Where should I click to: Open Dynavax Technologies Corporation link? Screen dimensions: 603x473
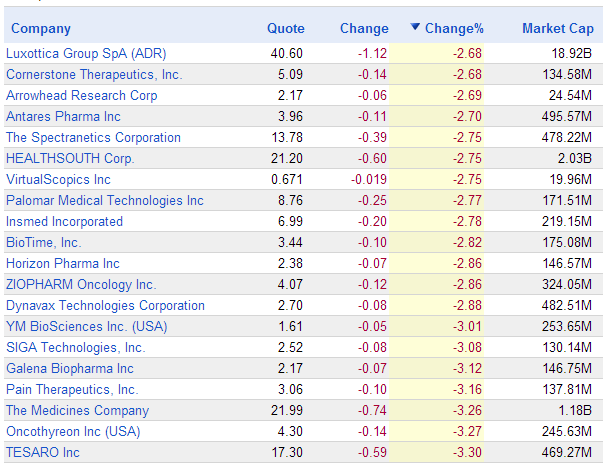click(105, 305)
